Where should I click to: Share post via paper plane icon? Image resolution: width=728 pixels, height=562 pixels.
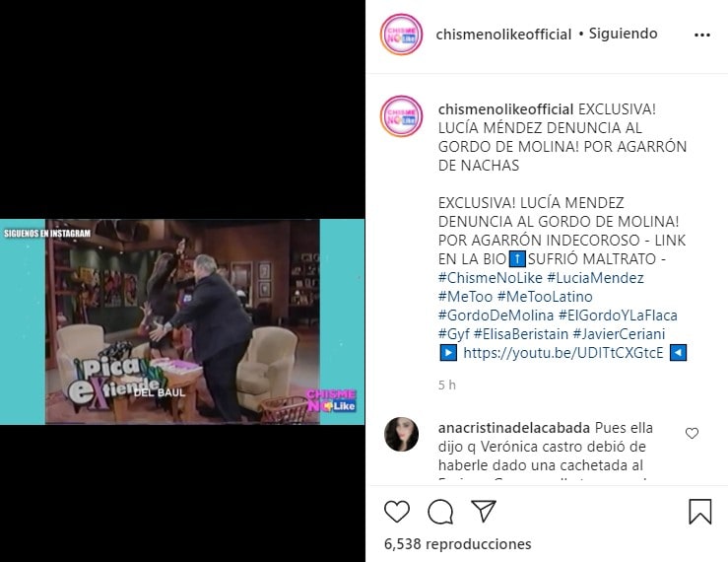point(484,511)
